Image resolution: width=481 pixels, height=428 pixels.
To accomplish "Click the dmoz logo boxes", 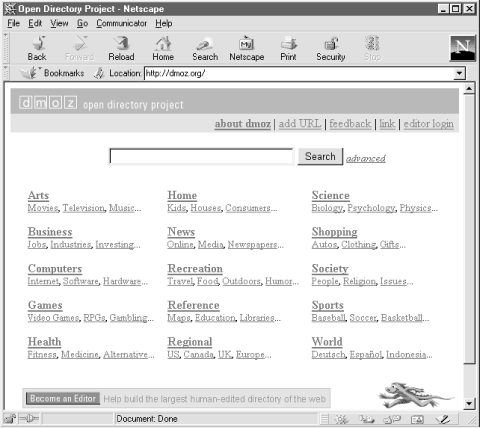I will [48, 103].
